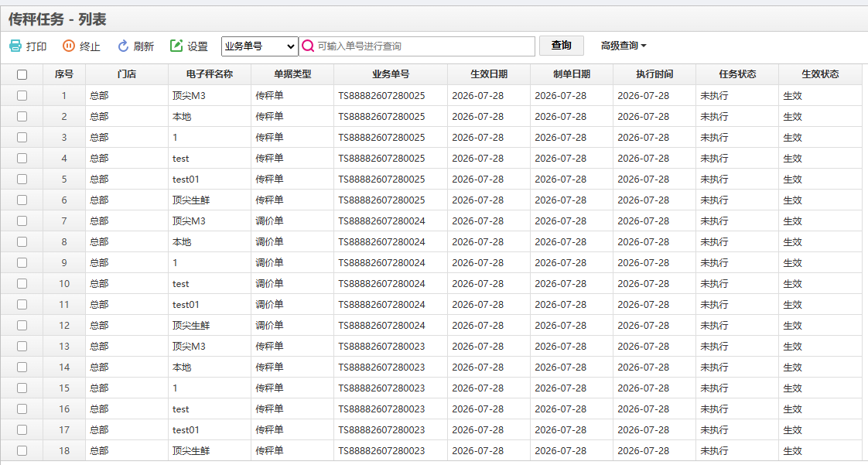Select 顶尖M3 in row 1
The image size is (868, 465).
(189, 96)
